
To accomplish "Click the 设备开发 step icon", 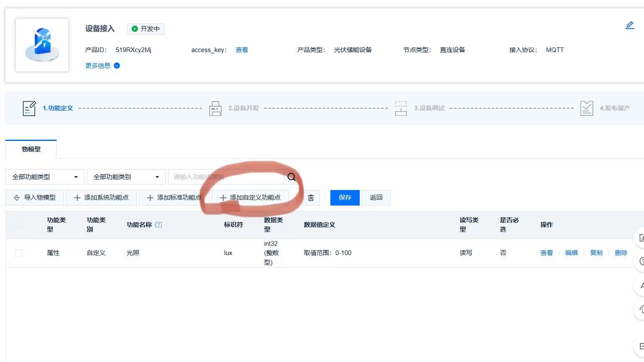I will 215,108.
